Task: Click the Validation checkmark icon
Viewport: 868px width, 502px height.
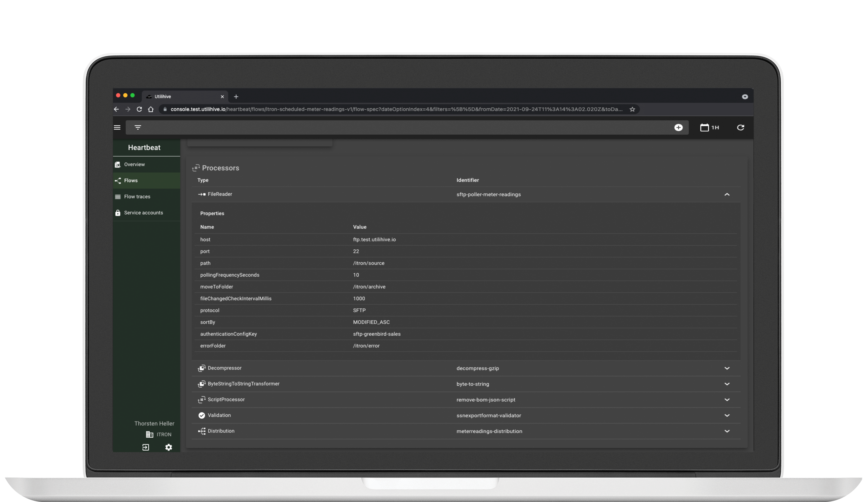Action: click(x=202, y=416)
